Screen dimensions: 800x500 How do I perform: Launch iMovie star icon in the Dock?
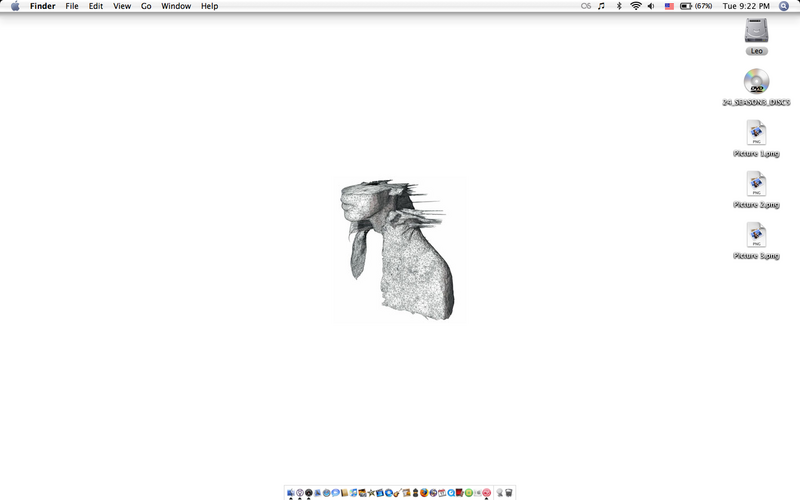371,493
